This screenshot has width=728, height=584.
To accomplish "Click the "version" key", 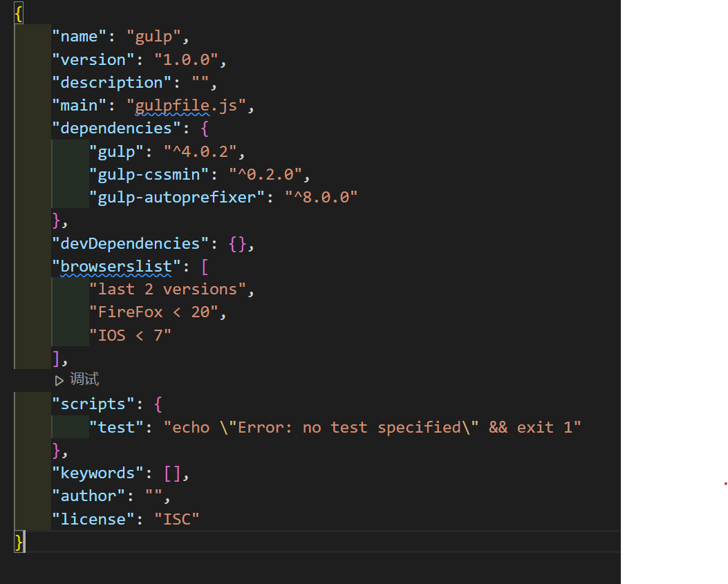I will 93,60.
